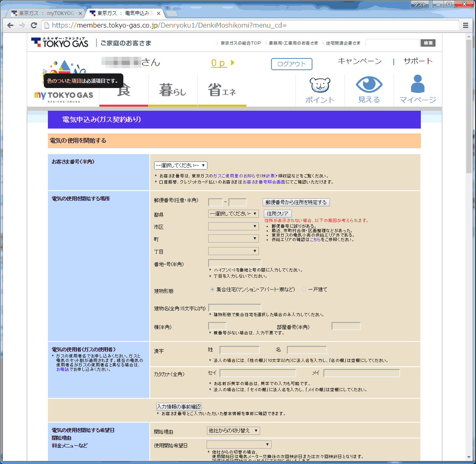
Task: Select 一戸建て building type radio button
Action: [x=304, y=290]
